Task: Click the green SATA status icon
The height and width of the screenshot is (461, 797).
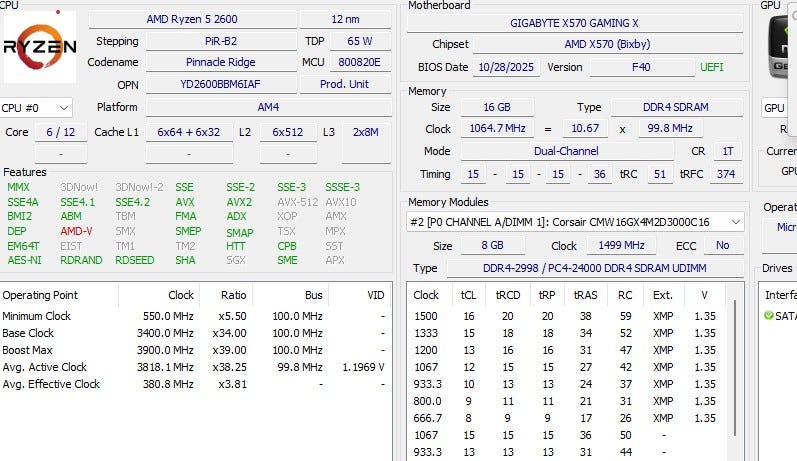Action: (769, 316)
